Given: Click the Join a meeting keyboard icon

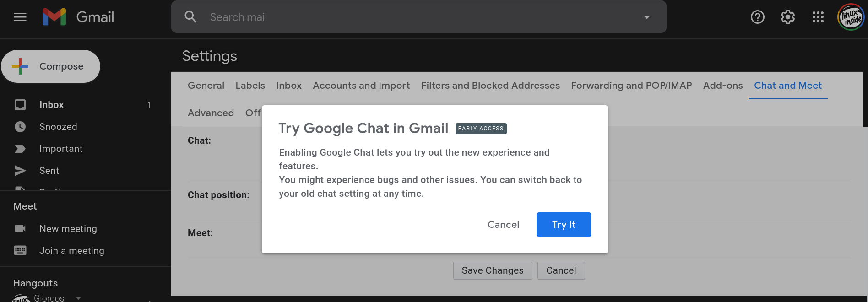Looking at the screenshot, I should click(20, 250).
